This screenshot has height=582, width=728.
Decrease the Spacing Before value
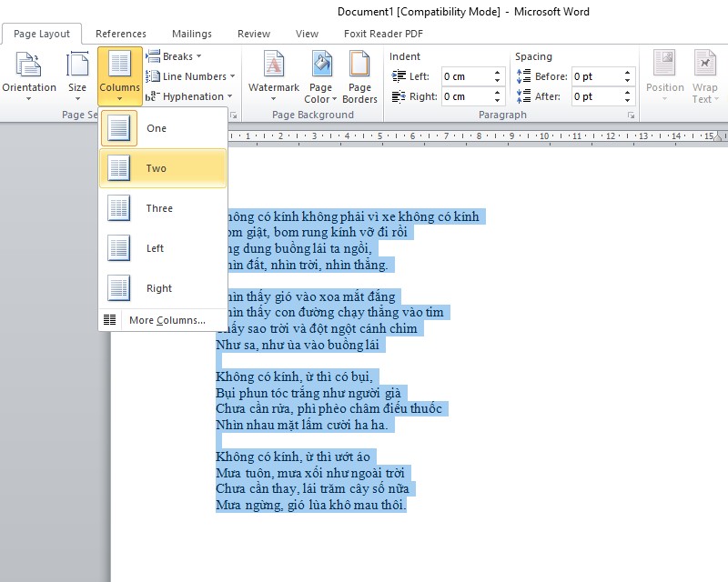coord(627,81)
